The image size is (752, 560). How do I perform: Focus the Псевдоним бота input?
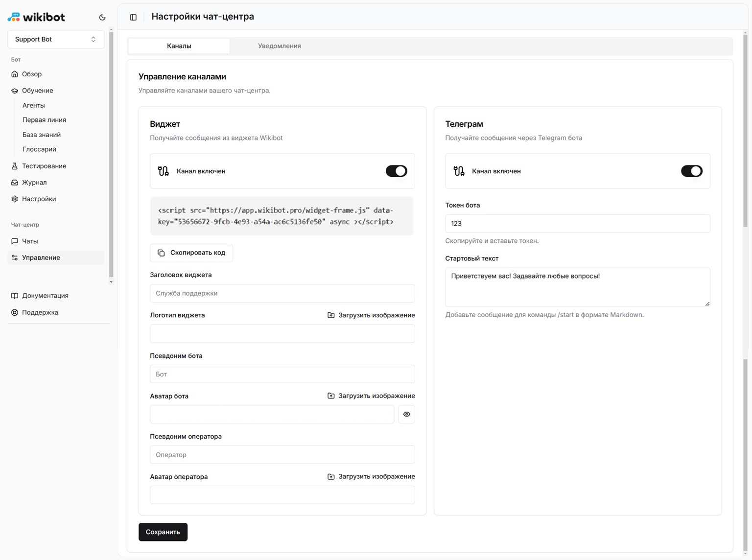(x=282, y=374)
